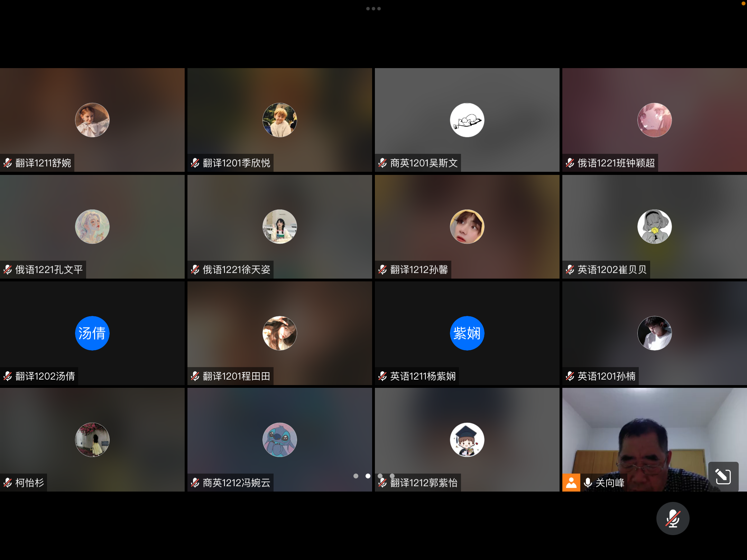Click muted mic icon for 英语1202崔贝贝
This screenshot has width=747, height=560.
[570, 269]
